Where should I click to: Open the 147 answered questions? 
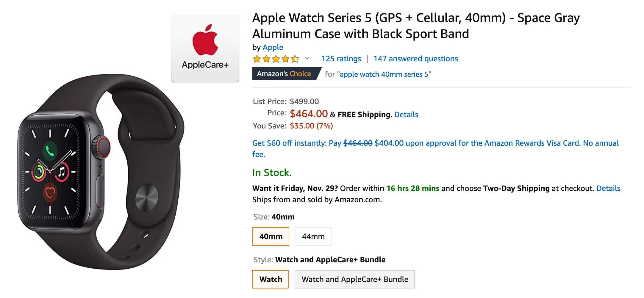point(415,59)
